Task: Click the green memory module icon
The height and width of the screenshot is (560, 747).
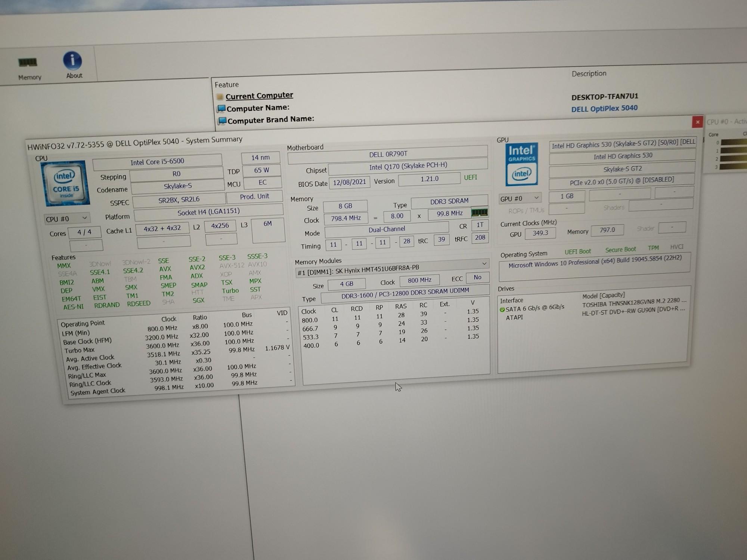Action: point(479,212)
